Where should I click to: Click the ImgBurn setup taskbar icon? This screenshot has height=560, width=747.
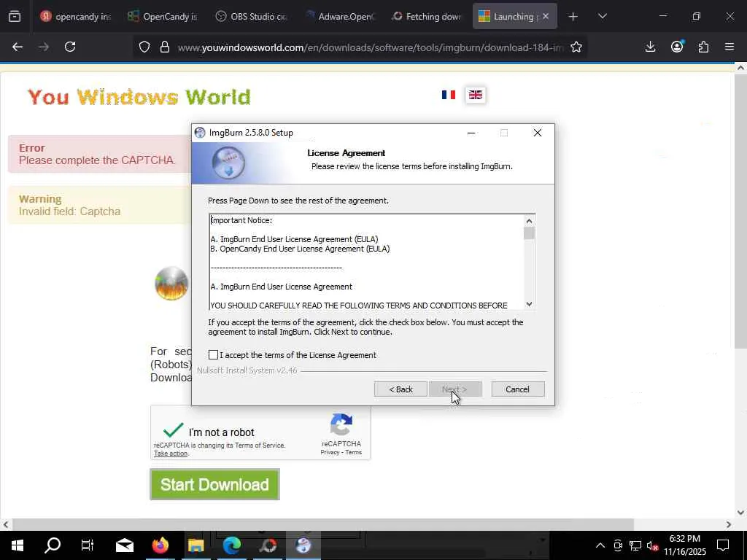click(303, 545)
